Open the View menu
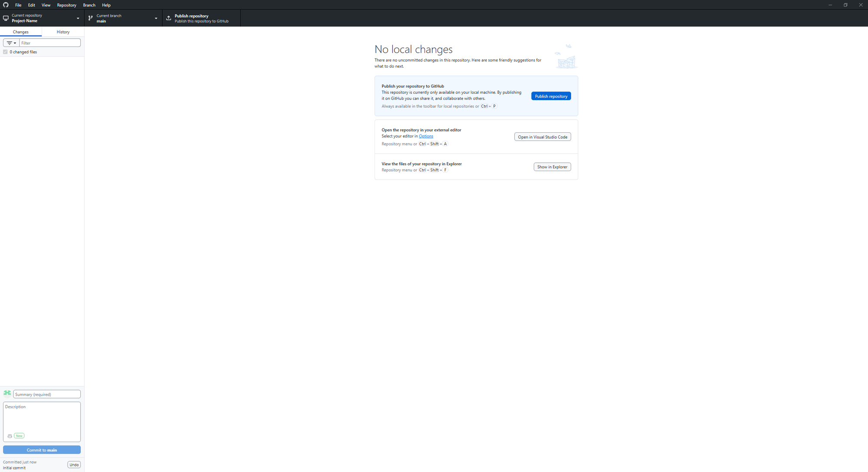This screenshot has height=472, width=868. (46, 5)
